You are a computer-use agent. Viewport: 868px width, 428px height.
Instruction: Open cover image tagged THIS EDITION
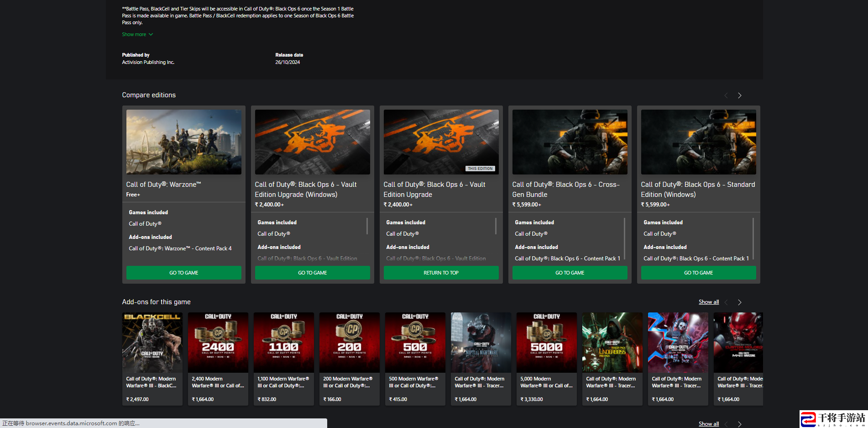click(441, 142)
